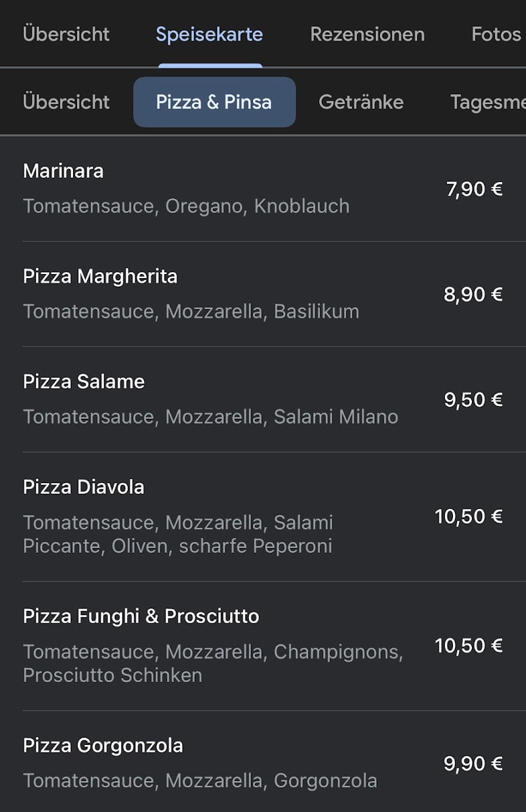Tap the 9,50 € Salame price
Image resolution: width=526 pixels, height=812 pixels.
pyautogui.click(x=473, y=400)
